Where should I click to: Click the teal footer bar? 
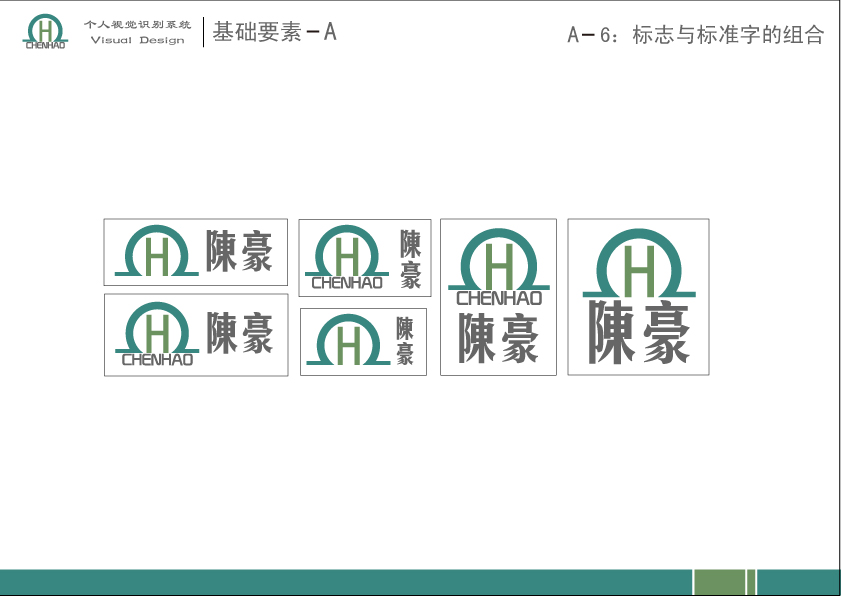pyautogui.click(x=346, y=582)
